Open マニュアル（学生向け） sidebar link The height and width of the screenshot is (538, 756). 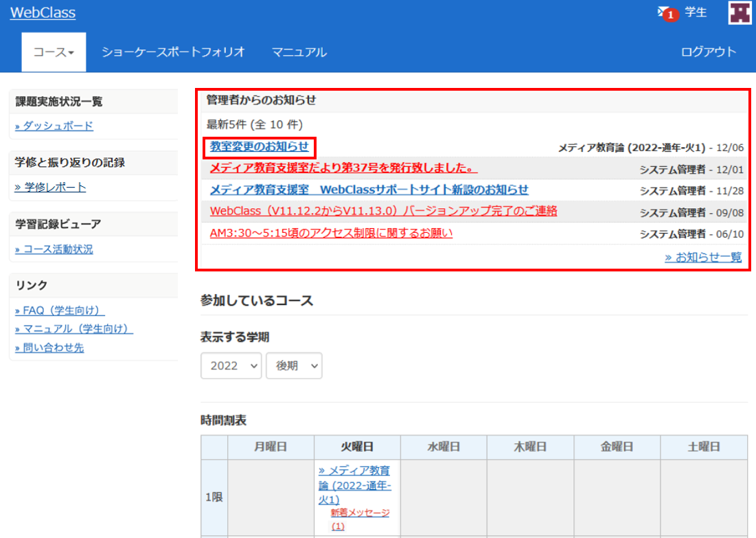pos(73,328)
